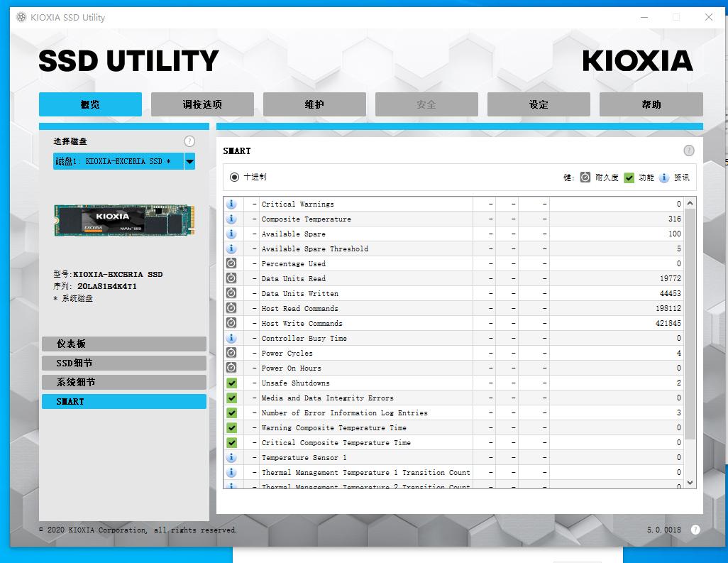
Task: Select Composite Temperature value 316
Action: pyautogui.click(x=675, y=219)
